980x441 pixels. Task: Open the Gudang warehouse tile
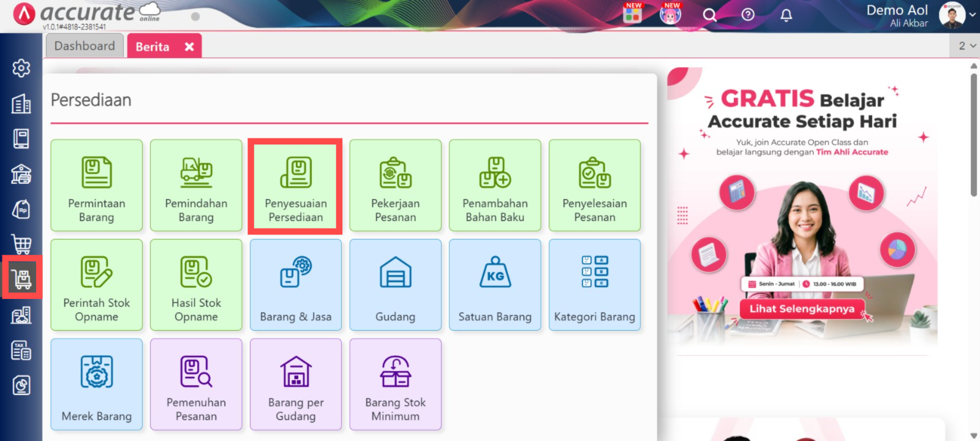(396, 285)
